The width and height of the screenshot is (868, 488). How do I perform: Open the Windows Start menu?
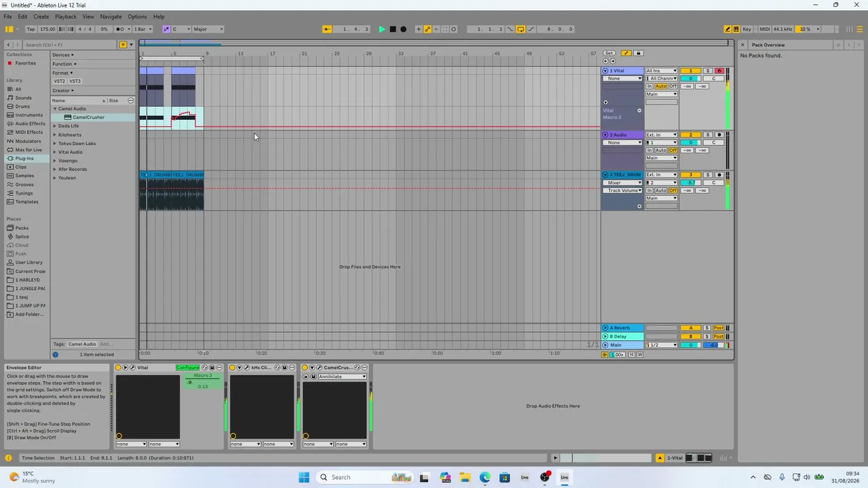pyautogui.click(x=304, y=477)
